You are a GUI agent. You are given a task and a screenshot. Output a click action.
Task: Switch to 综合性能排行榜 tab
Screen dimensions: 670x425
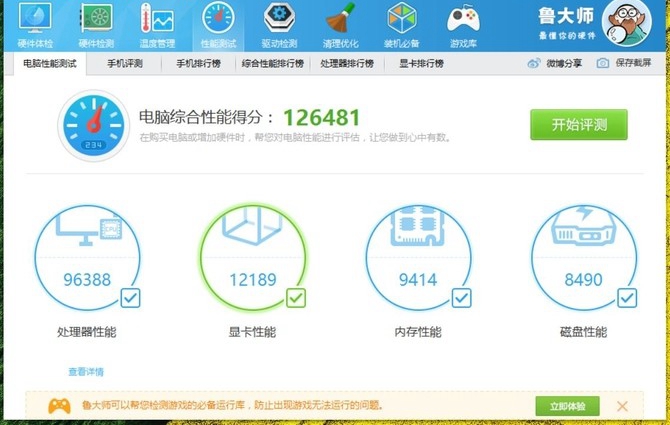273,64
